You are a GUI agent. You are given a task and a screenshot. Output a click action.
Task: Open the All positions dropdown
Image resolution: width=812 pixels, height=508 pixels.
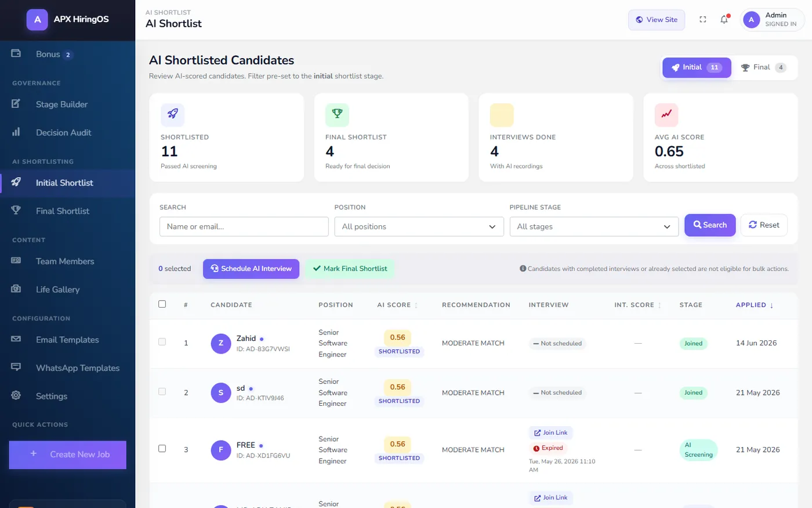(x=419, y=226)
